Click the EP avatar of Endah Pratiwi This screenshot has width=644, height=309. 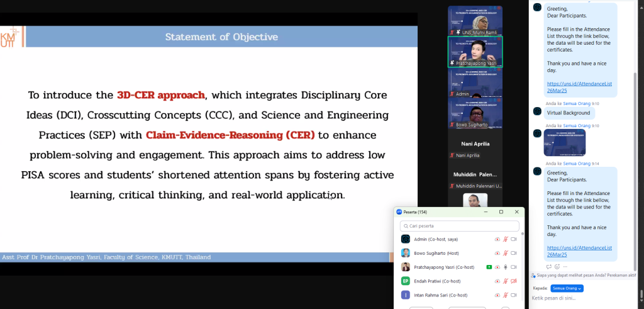coord(406,281)
